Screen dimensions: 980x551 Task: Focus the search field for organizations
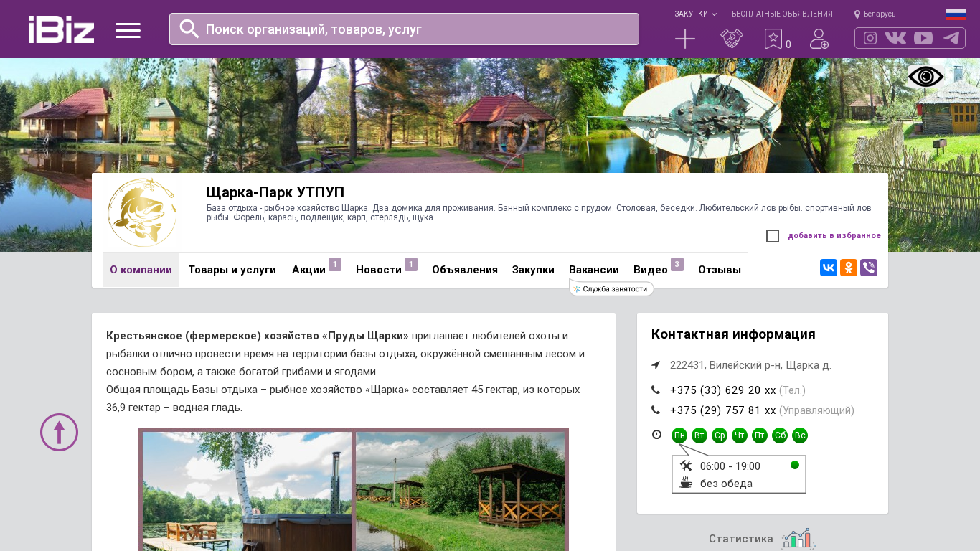(x=404, y=29)
